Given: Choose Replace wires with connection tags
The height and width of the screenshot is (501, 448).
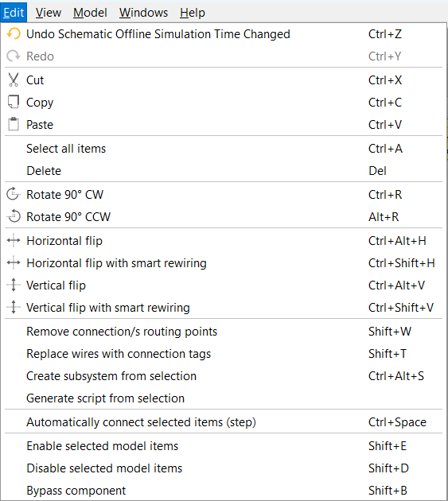Looking at the screenshot, I should pos(224,354).
